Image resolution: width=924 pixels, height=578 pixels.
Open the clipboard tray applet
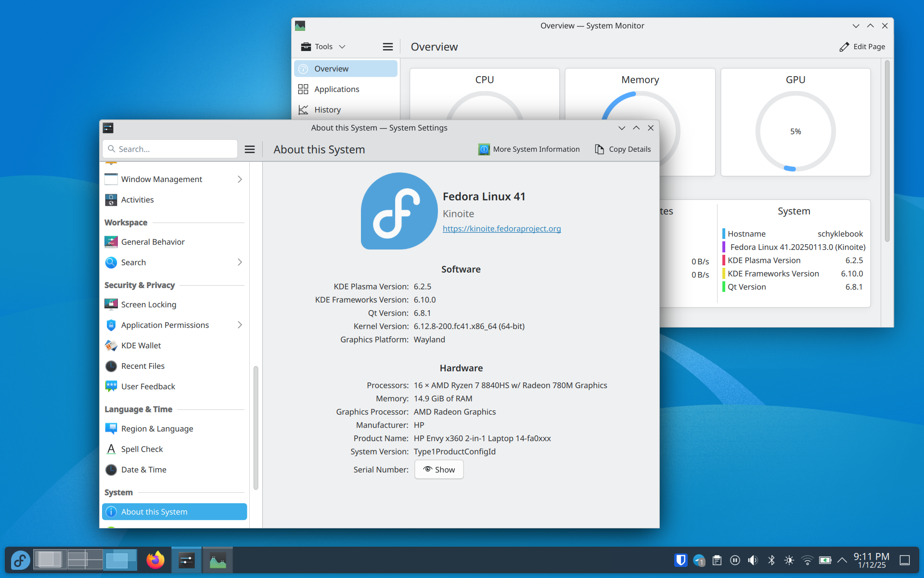tap(717, 560)
